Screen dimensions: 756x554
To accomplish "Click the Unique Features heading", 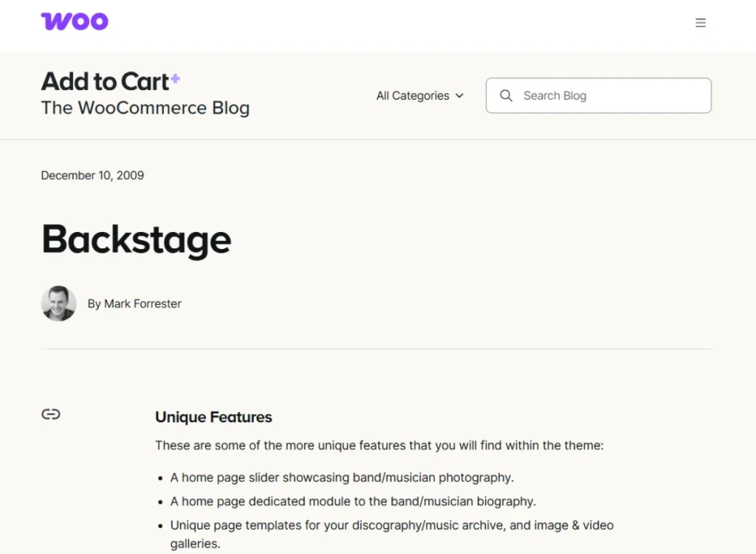I will coord(213,417).
